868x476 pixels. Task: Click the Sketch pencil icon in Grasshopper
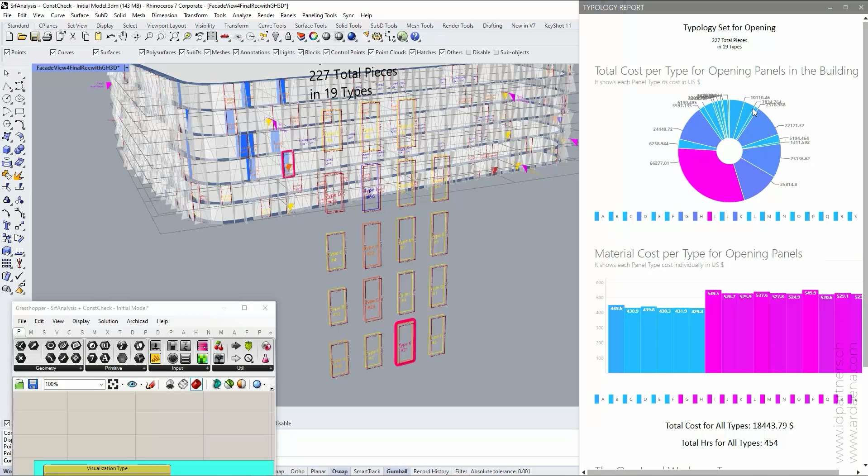tap(151, 384)
